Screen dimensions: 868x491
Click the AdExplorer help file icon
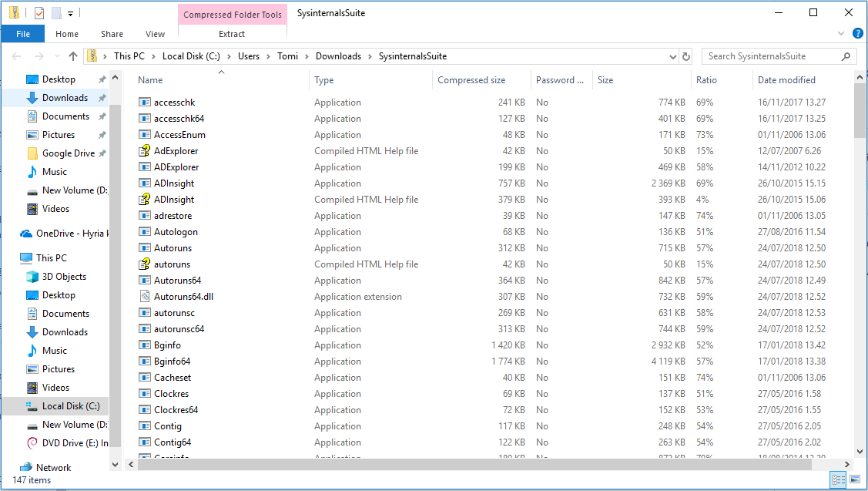(x=145, y=151)
